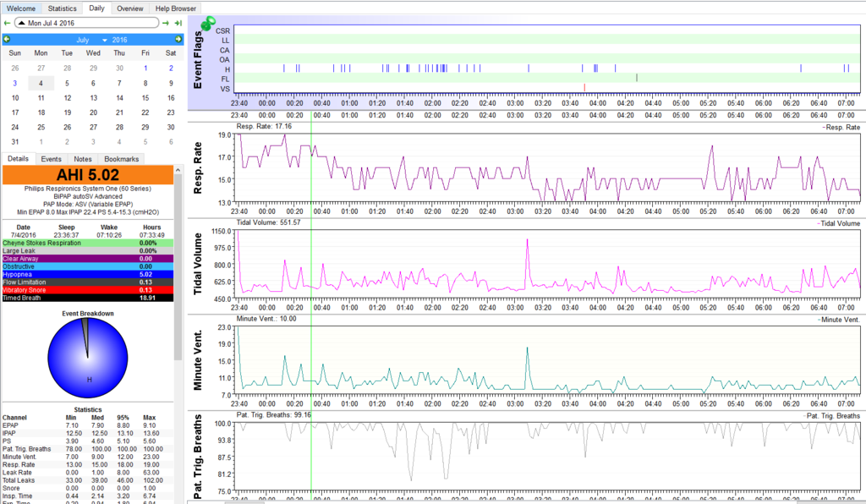Open the Overview tab
This screenshot has height=504, width=866.
tap(129, 8)
